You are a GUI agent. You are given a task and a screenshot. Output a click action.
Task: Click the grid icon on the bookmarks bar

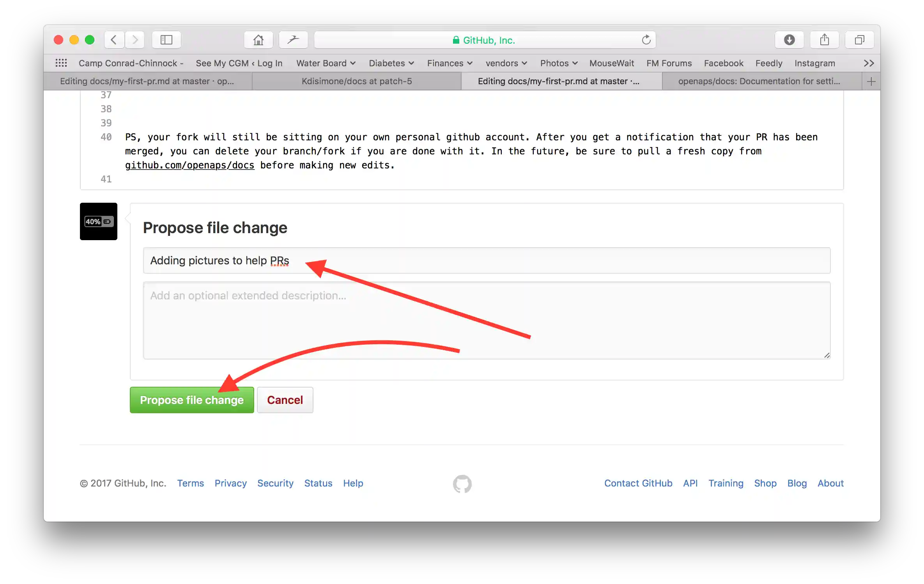[x=61, y=63]
